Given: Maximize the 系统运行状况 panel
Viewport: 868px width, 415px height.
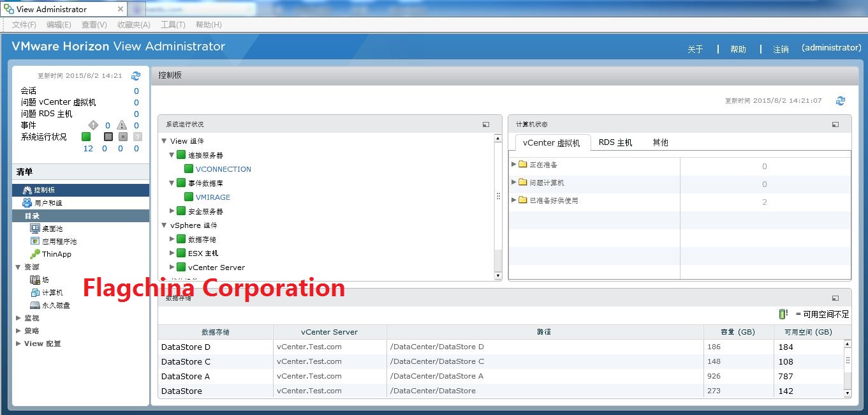Looking at the screenshot, I should click(x=486, y=124).
